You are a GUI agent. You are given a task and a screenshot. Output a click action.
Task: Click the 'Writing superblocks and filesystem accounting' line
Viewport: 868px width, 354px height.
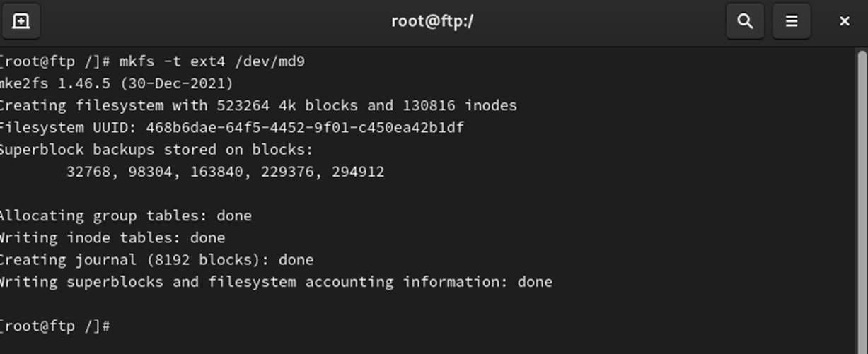coord(276,282)
